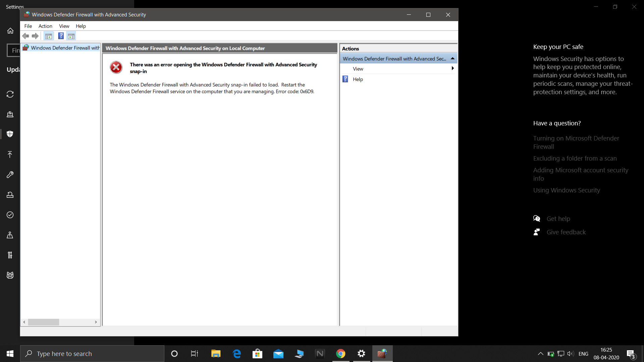Open Recovery icon in Settings sidebar

coord(10,195)
